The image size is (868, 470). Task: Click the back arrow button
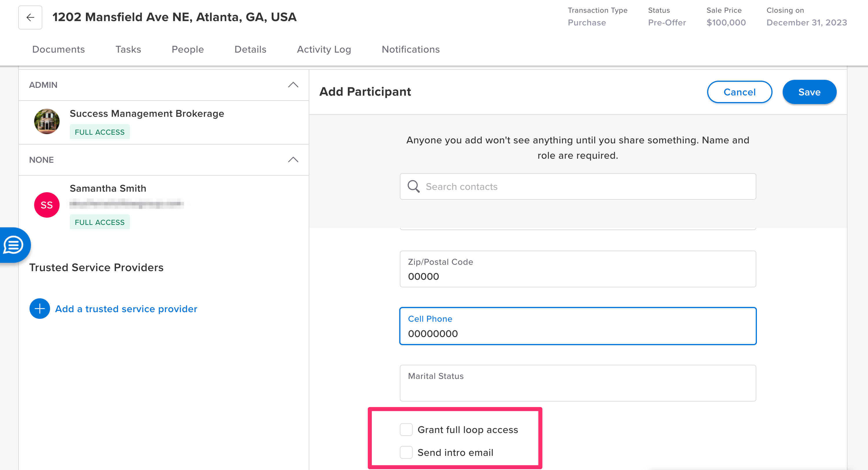pos(30,17)
